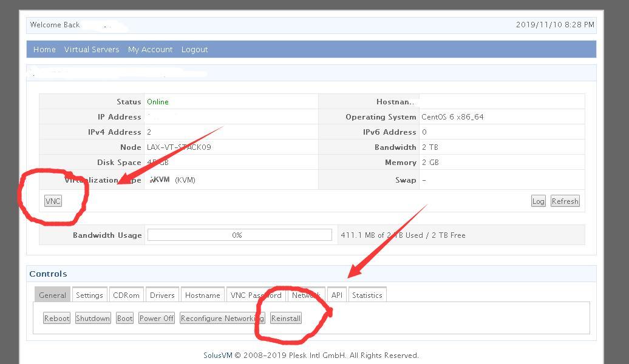
Task: Switch to the Settings tab
Action: [89, 295]
